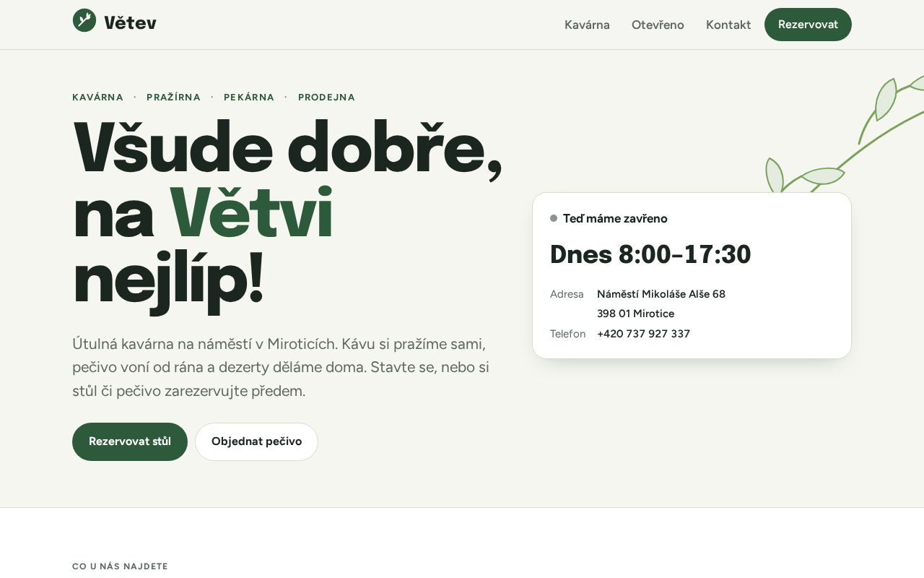Go to the Otevřeno section link
This screenshot has height=578, width=924.
658,25
